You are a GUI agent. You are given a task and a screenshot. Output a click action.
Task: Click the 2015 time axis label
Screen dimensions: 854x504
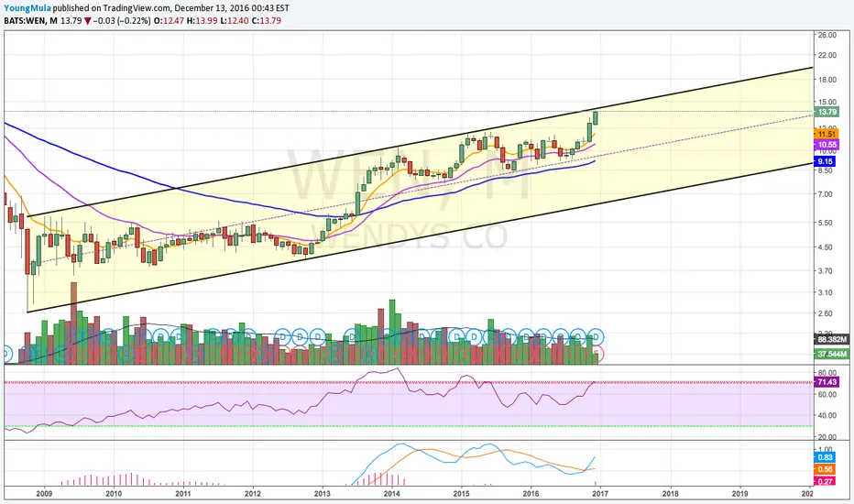pyautogui.click(x=461, y=494)
